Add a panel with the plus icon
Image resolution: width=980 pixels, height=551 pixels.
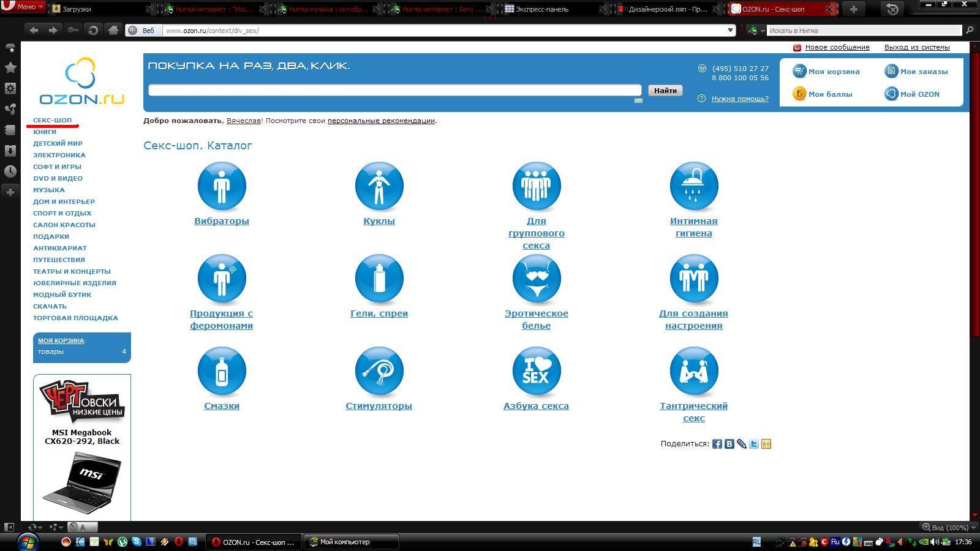[x=10, y=192]
